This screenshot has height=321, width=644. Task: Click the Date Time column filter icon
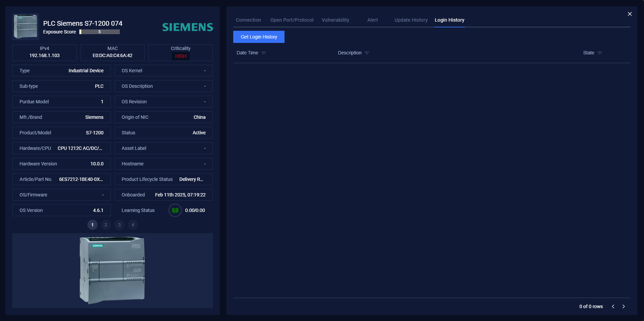pyautogui.click(x=263, y=53)
